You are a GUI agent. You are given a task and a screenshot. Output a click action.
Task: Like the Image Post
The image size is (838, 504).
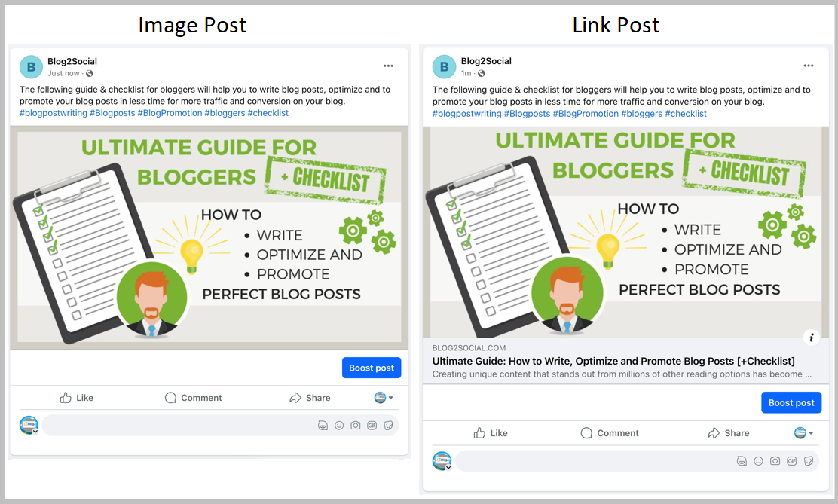pos(76,398)
